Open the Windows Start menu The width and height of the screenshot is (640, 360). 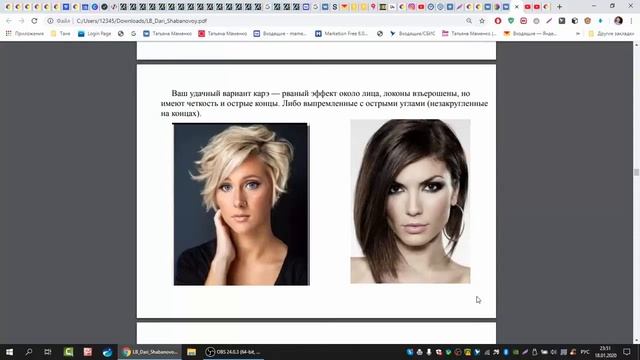(9, 352)
